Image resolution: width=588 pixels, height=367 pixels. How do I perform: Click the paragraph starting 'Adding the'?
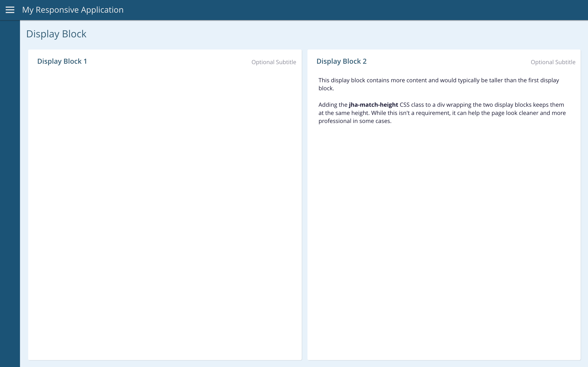442,113
